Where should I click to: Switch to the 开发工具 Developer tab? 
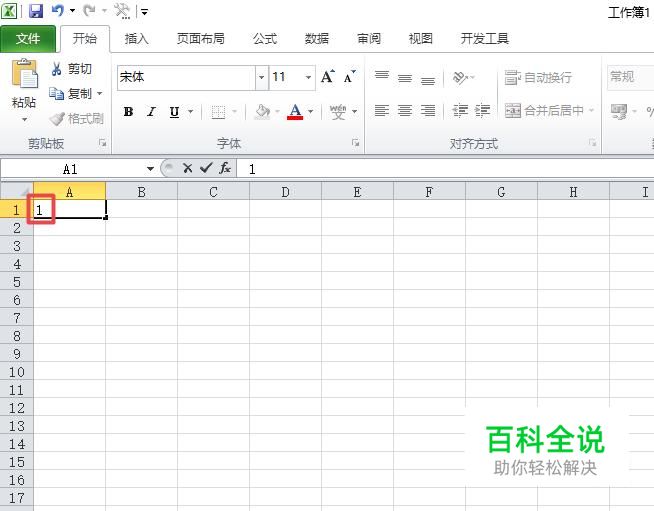[x=485, y=39]
